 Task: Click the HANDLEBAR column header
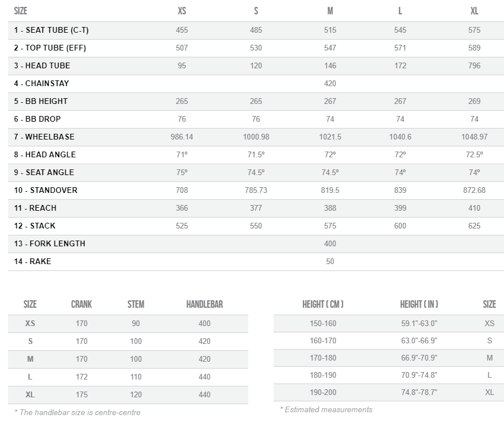coord(205,304)
